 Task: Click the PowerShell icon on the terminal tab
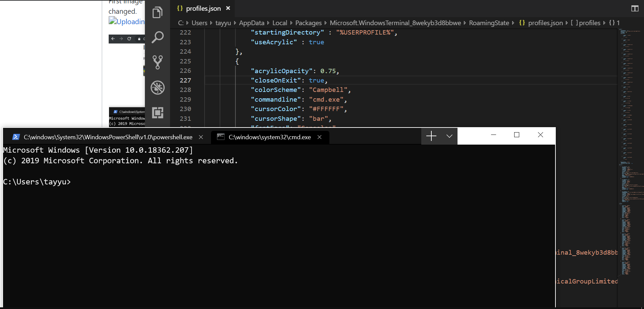(16, 137)
